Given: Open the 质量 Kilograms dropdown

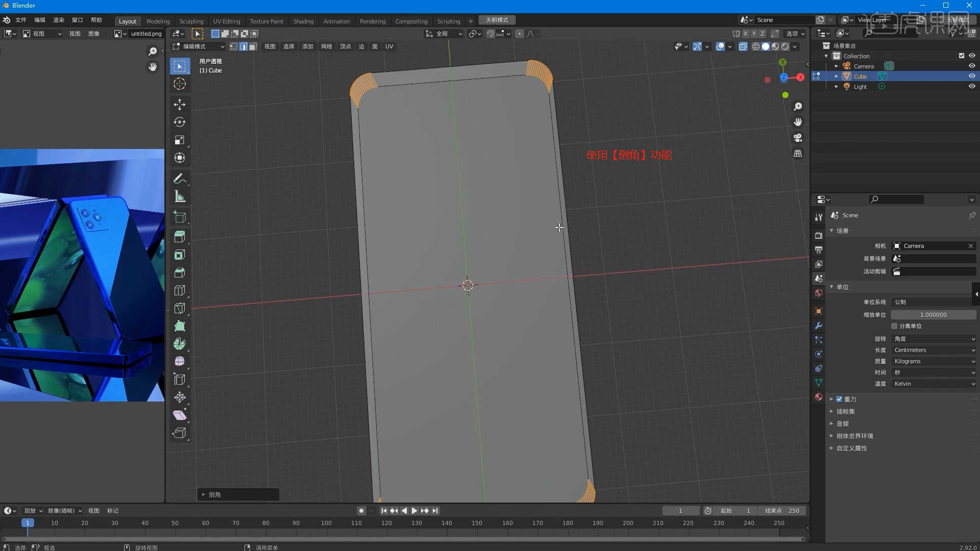Looking at the screenshot, I should [934, 361].
